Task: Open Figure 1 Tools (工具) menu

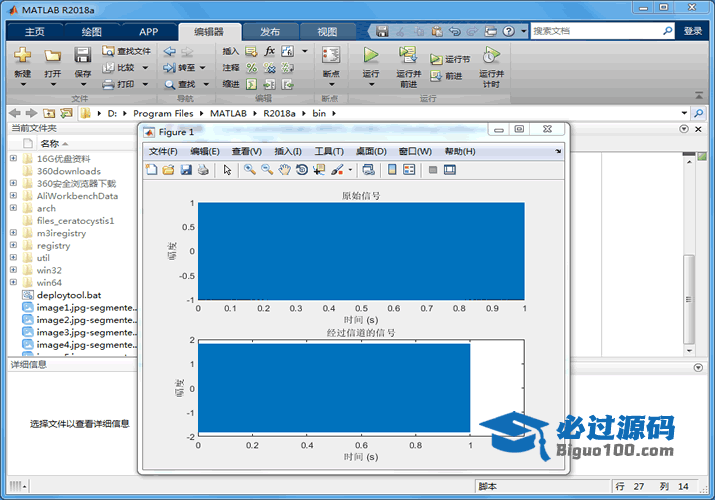Action: (x=329, y=151)
